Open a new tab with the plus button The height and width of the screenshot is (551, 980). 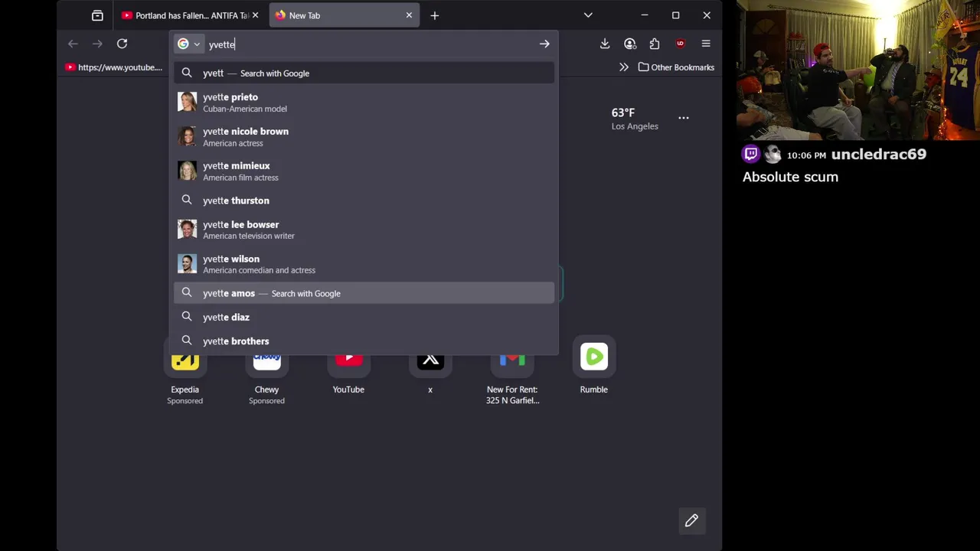[434, 15]
